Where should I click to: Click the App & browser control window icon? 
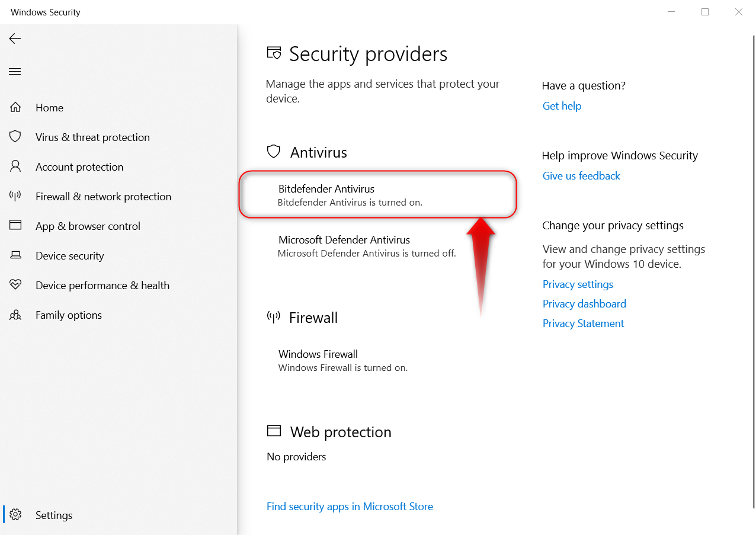[x=15, y=226]
